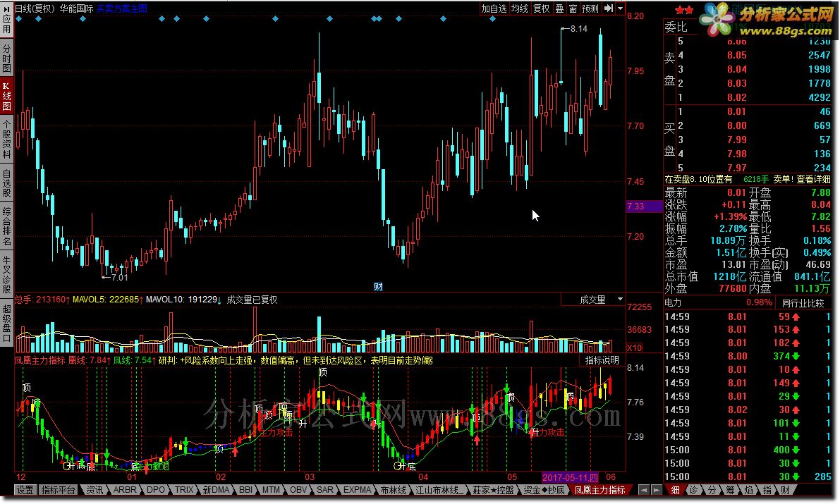Open the 自选股 sidebar tab

tap(6, 184)
